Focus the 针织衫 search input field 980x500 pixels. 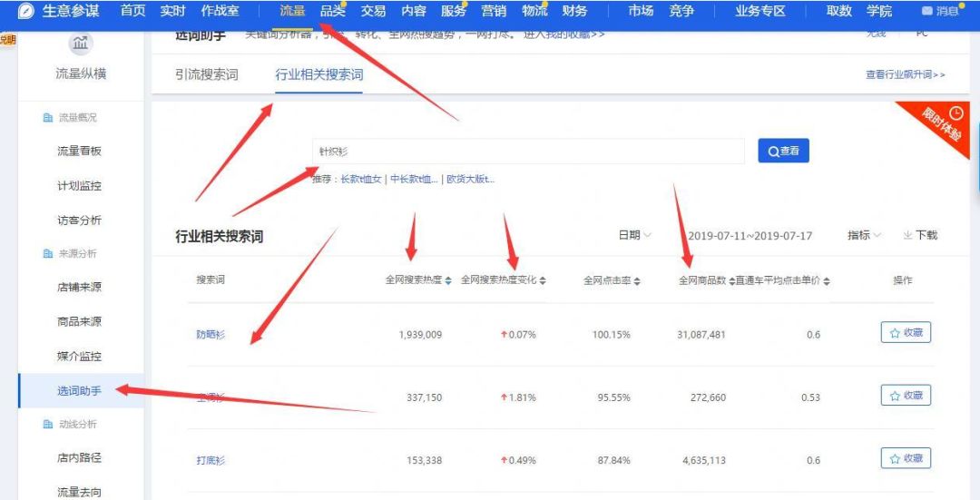[529, 152]
